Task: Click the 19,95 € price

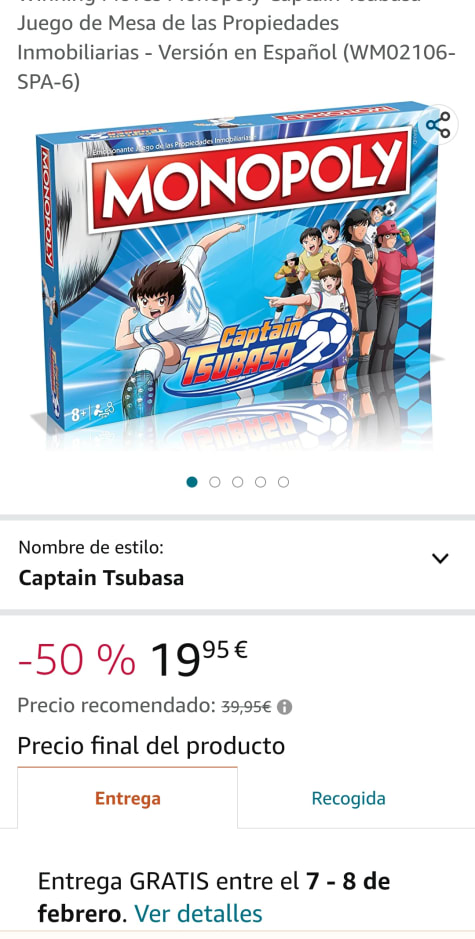Action: 199,660
